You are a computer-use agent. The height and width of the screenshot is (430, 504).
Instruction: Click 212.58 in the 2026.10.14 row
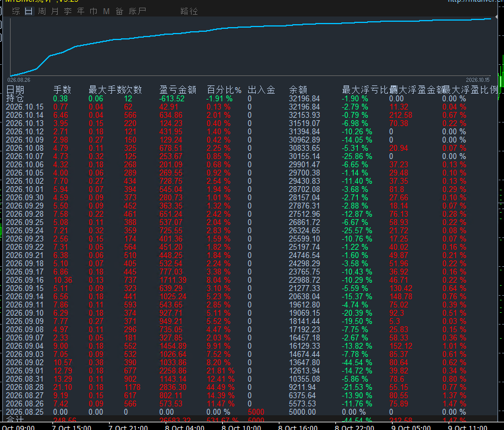(401, 115)
